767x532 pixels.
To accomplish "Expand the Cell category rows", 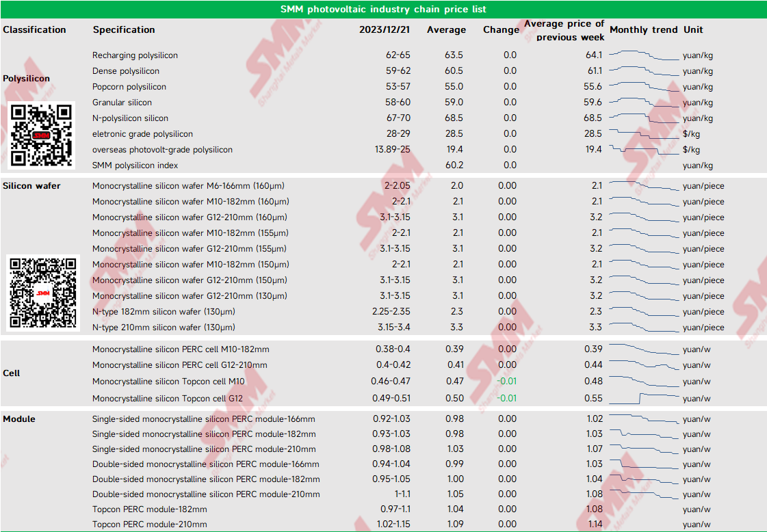I will point(11,374).
